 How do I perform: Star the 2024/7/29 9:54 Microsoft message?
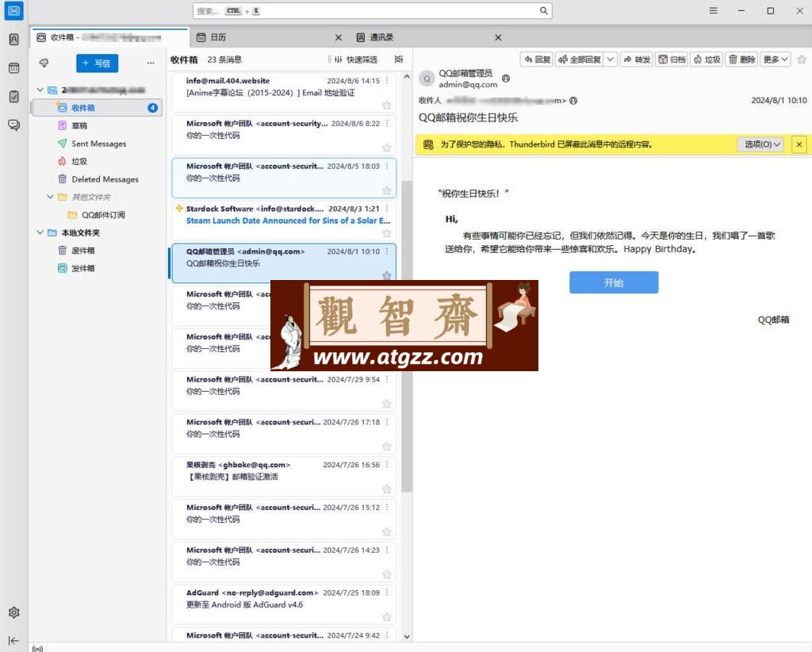tap(387, 404)
